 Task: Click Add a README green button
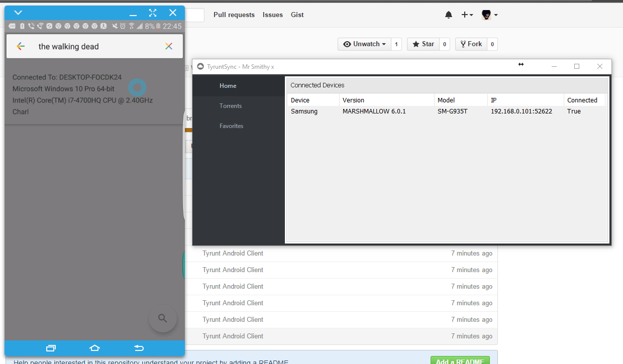[460, 360]
